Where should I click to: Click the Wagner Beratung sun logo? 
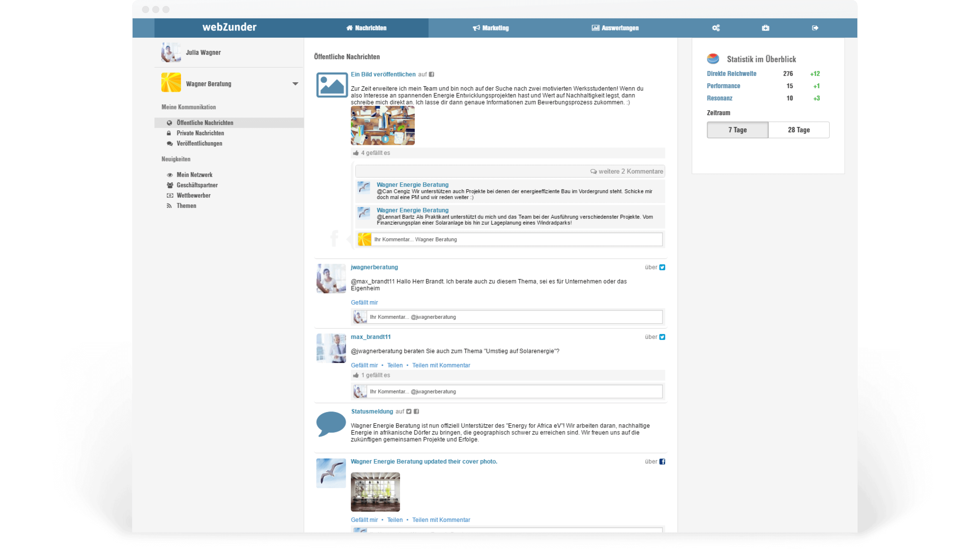point(171,82)
